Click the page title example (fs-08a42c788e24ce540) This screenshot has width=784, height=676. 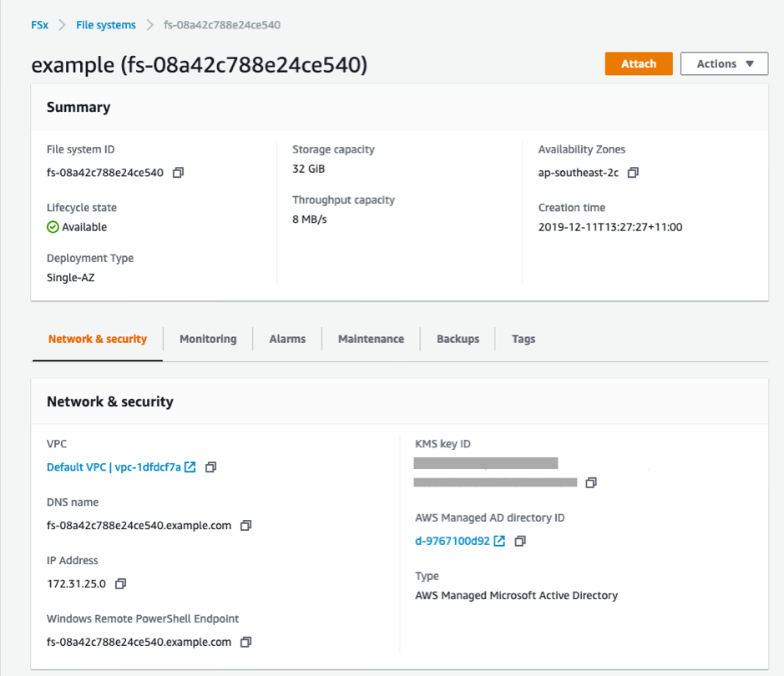pyautogui.click(x=200, y=65)
